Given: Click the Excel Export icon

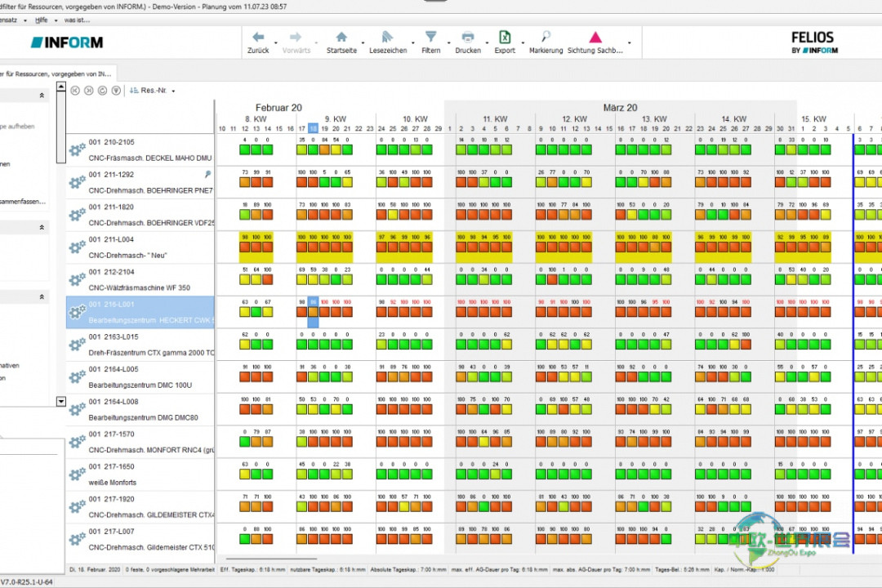Looking at the screenshot, I should [x=505, y=38].
